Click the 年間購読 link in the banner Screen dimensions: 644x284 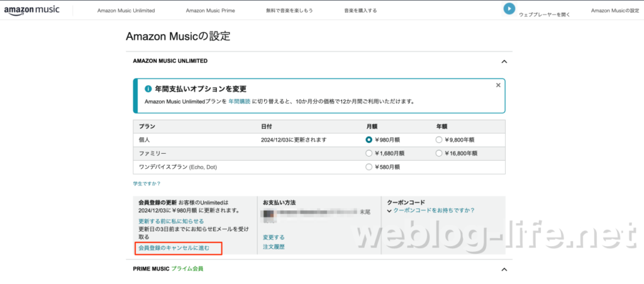[x=240, y=101]
